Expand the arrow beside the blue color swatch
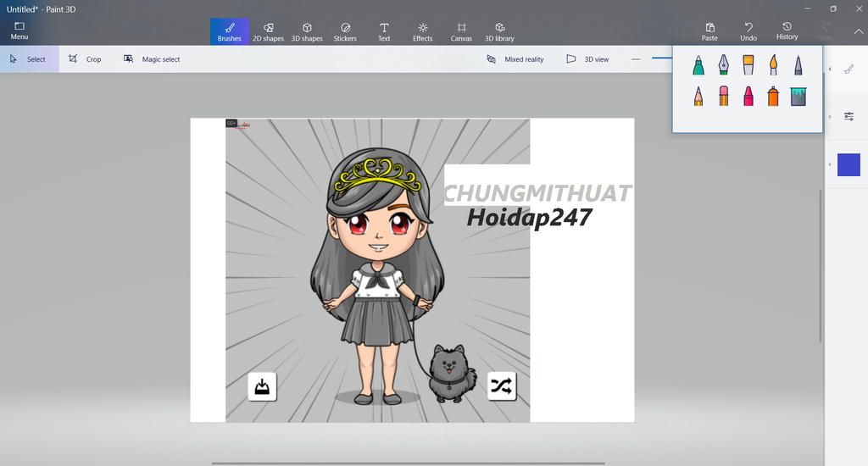Viewport: 868px width, 466px height. pyautogui.click(x=829, y=165)
